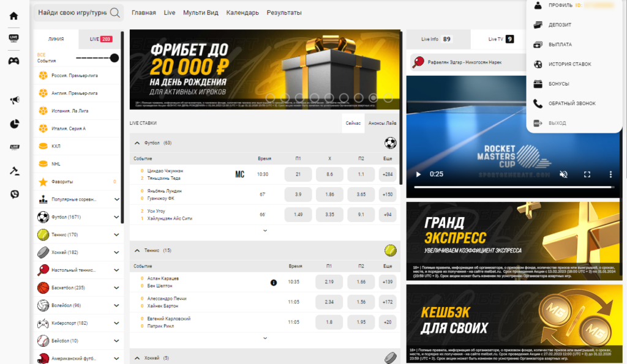Screen dimensions: 627x364
Task: Show more football matches chevron
Action: (265, 231)
